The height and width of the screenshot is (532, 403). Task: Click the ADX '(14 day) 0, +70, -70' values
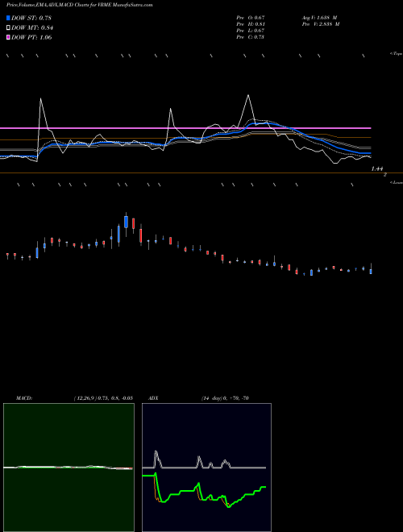(x=225, y=398)
